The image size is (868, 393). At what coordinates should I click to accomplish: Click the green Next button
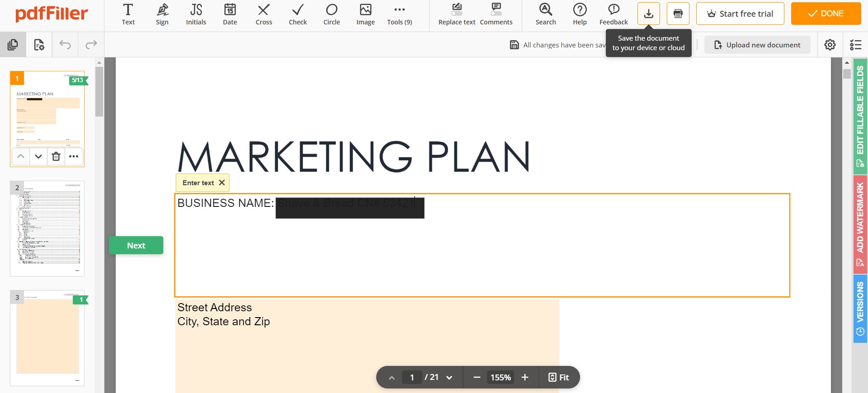[136, 245]
